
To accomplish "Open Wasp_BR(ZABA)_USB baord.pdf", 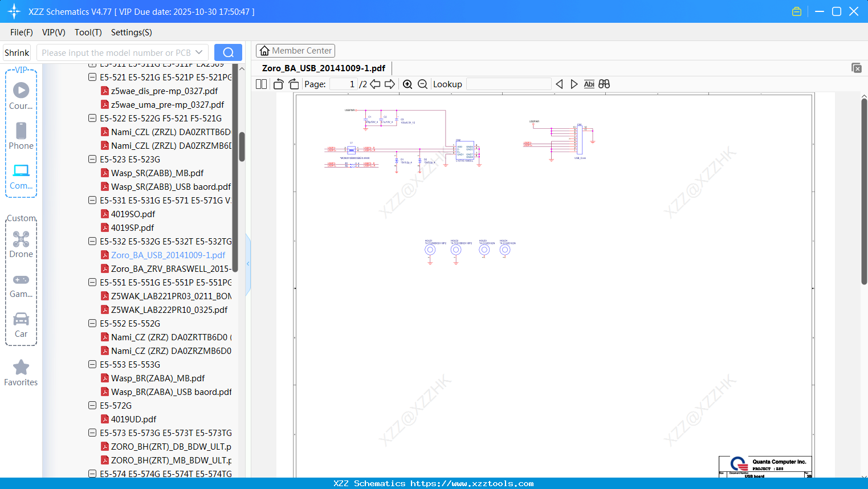I will tap(172, 392).
